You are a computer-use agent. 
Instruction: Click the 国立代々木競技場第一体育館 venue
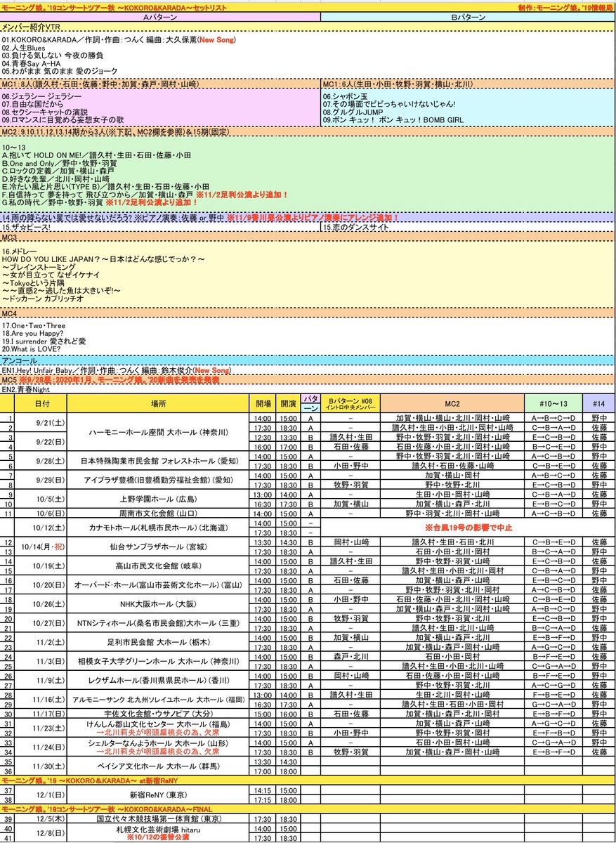tap(159, 818)
